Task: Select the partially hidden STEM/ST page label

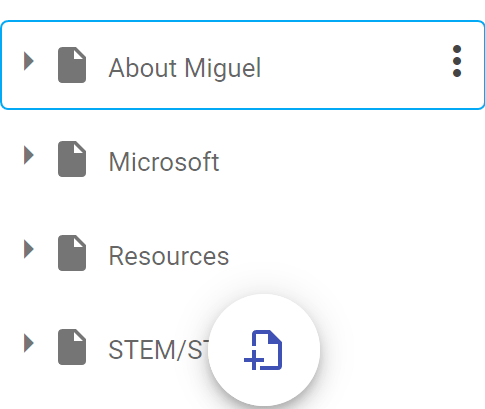Action: coord(159,350)
